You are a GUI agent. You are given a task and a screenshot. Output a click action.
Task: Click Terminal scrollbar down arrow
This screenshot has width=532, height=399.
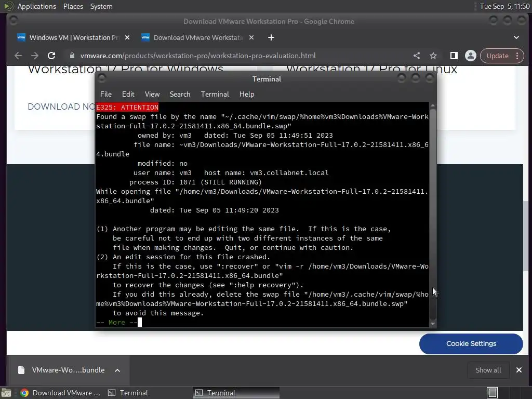tap(433, 324)
